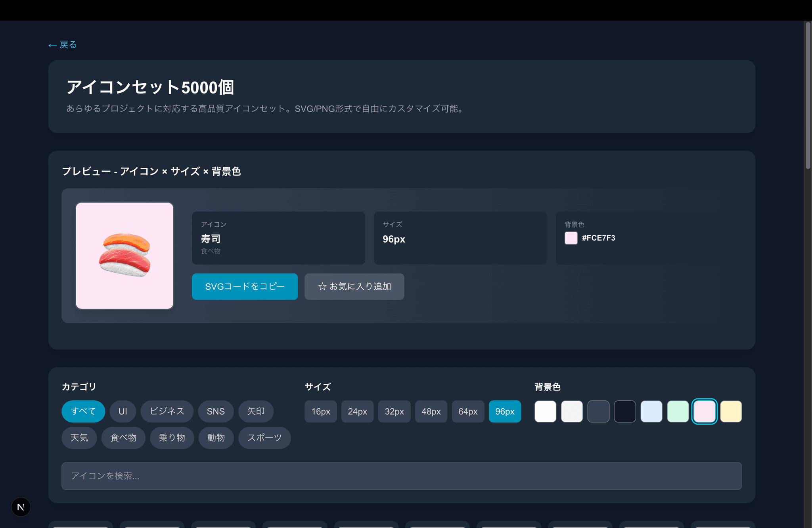Select the yellow background swatch
This screenshot has width=812, height=528.
(731, 411)
